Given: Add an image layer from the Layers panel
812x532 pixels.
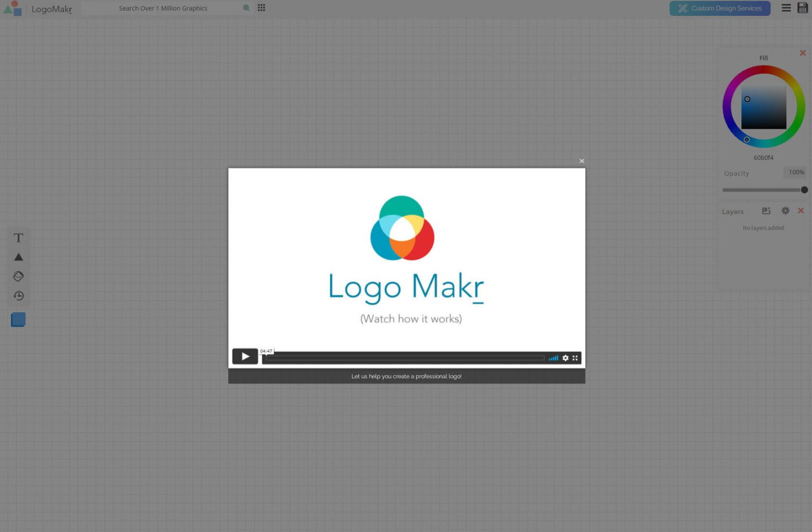Looking at the screenshot, I should click(x=767, y=210).
